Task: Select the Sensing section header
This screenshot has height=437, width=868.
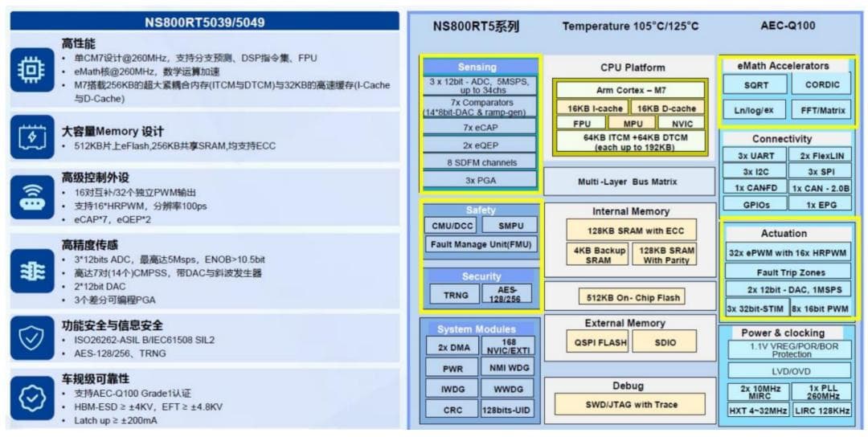Action: [477, 67]
